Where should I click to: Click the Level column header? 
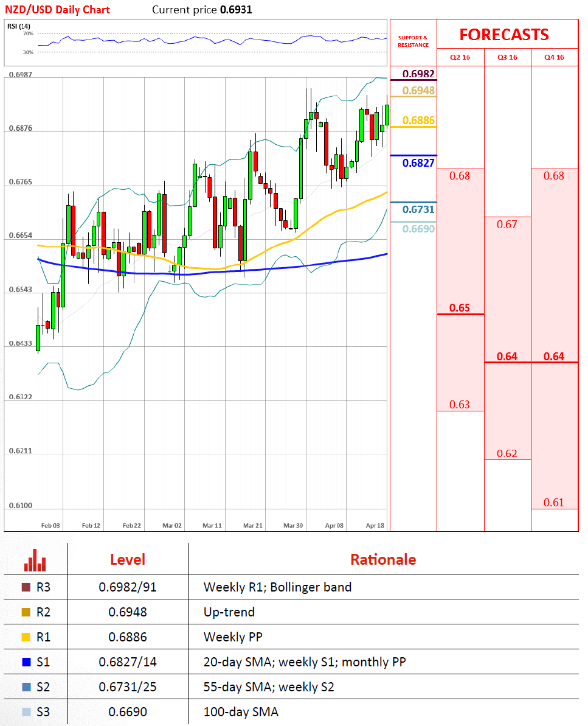[x=128, y=559]
